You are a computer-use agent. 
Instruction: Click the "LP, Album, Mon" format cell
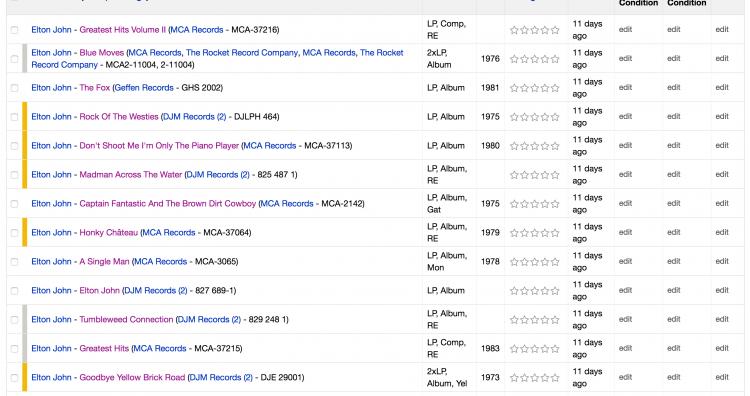point(447,261)
